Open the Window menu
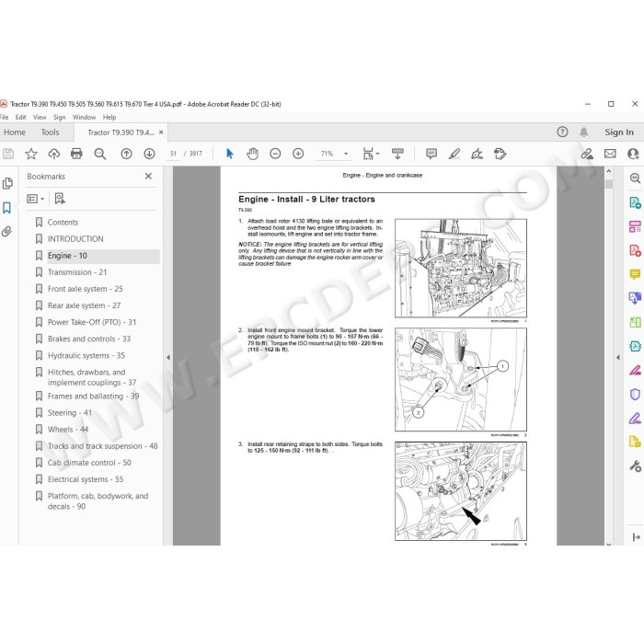644x644 pixels. coord(85,118)
